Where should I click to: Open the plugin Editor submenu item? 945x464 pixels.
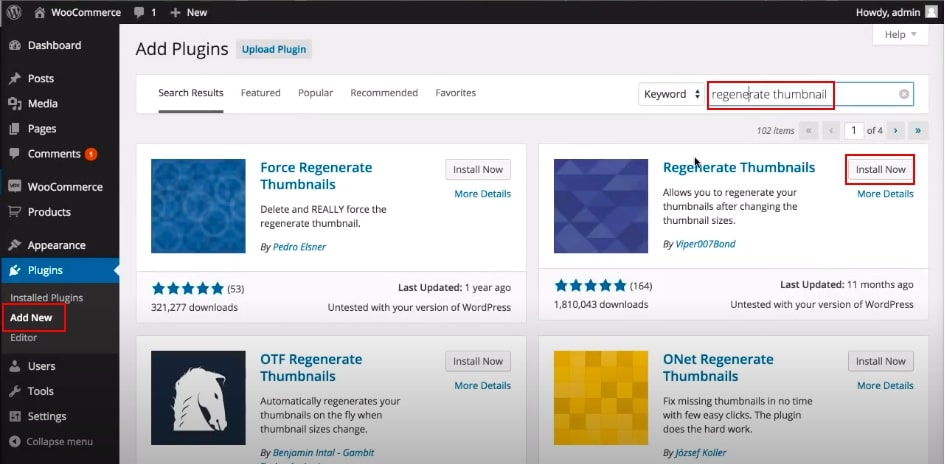point(24,337)
